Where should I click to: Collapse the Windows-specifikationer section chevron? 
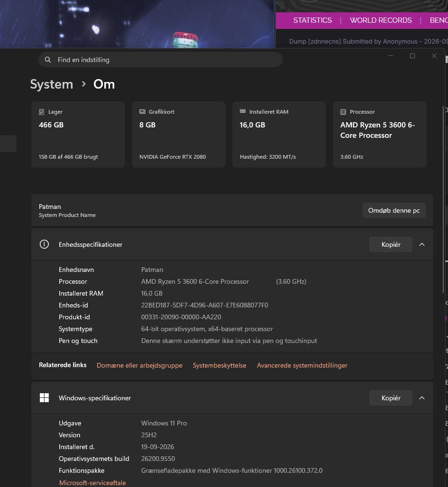click(422, 398)
